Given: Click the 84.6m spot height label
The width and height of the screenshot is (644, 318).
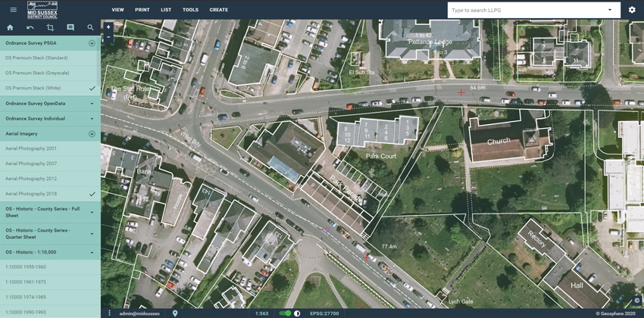Looking at the screenshot, I should click(477, 88).
